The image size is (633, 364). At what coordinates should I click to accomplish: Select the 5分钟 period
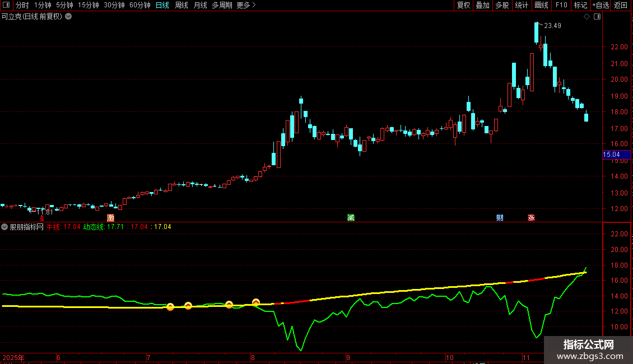coord(64,5)
